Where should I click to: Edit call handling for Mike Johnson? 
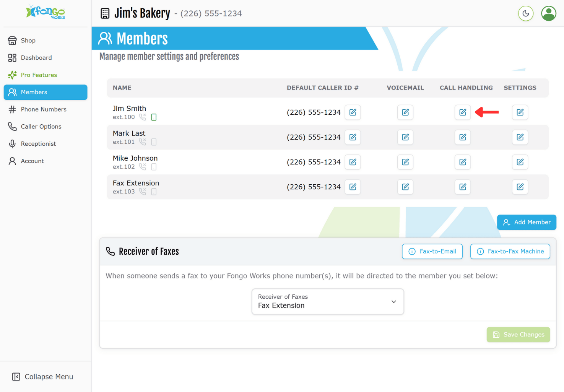coord(462,162)
